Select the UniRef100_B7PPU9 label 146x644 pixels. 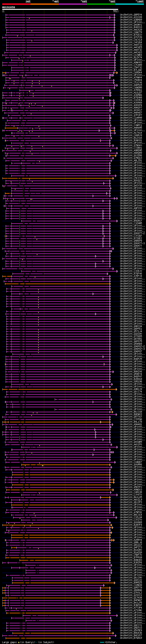point(131,558)
